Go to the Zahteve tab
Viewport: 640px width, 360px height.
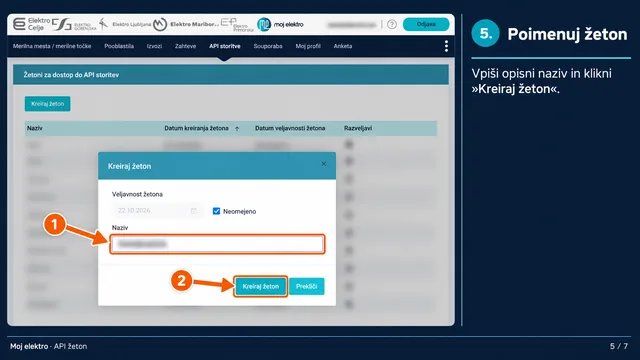point(185,46)
